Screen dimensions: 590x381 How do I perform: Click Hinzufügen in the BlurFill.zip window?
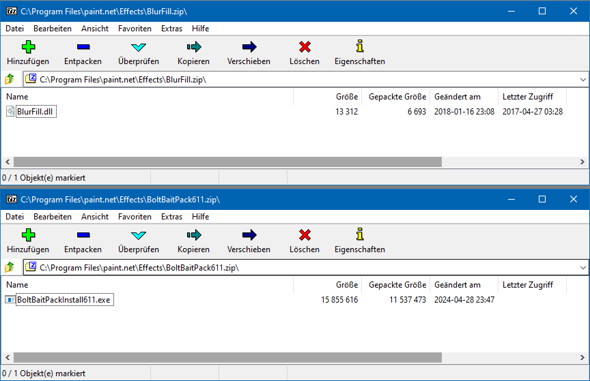point(28,53)
